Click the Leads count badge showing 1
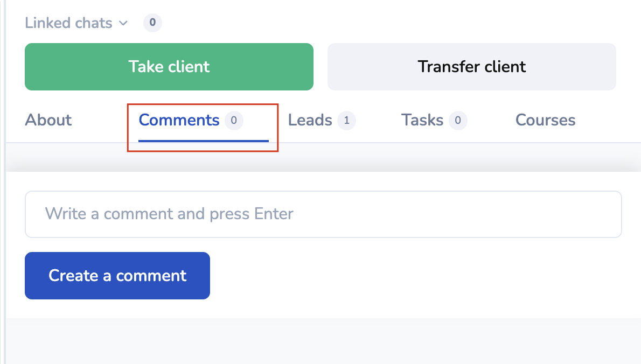The image size is (641, 364). pos(346,121)
